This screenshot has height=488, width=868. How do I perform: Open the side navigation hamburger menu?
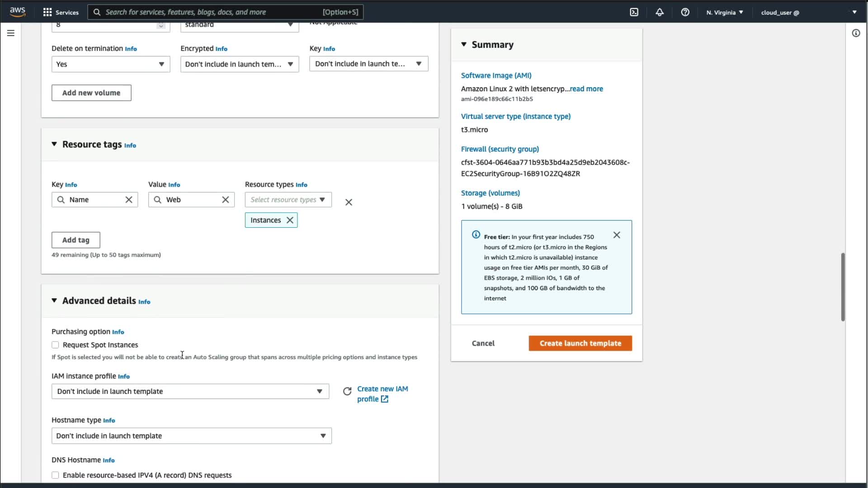point(11,33)
